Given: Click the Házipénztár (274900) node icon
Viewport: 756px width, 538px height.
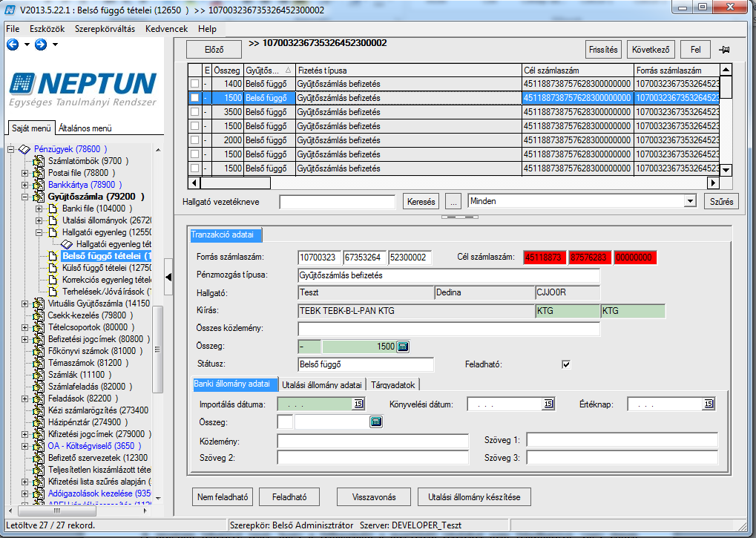Looking at the screenshot, I should point(39,422).
